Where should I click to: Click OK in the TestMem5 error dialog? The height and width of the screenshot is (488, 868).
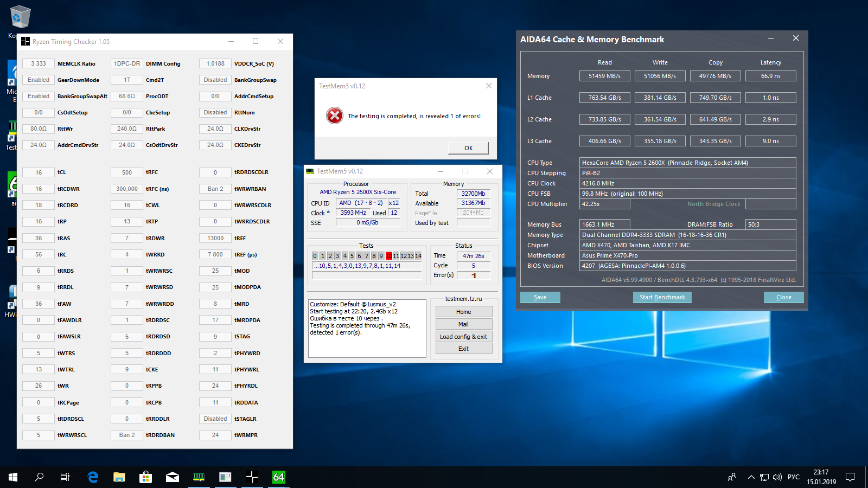click(x=468, y=148)
